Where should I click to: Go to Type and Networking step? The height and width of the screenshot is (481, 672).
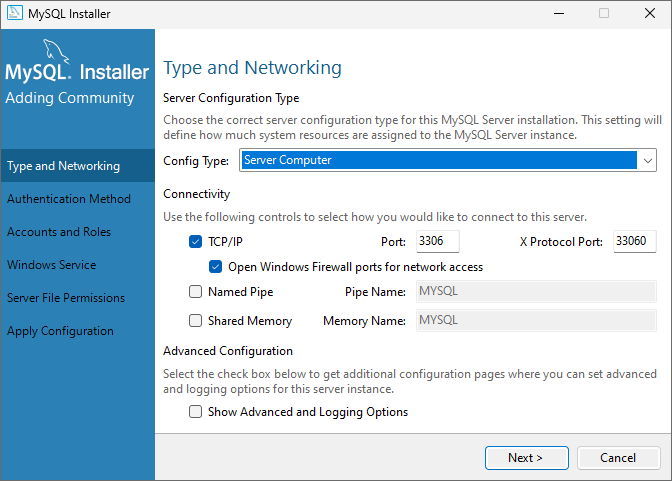(x=77, y=166)
